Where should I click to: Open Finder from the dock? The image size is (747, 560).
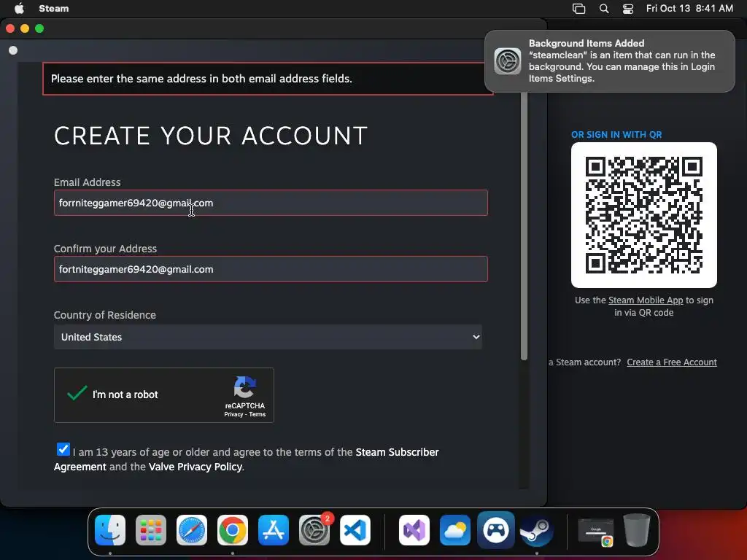[110, 530]
